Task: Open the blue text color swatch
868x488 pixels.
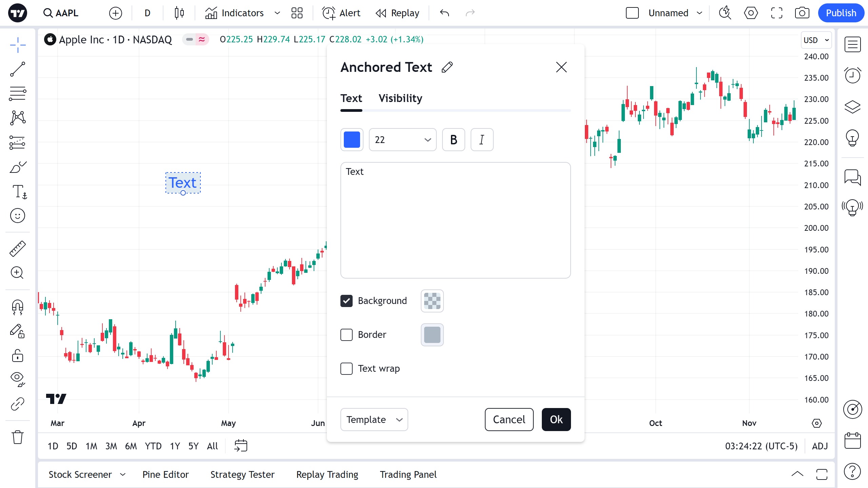Action: pyautogui.click(x=352, y=140)
